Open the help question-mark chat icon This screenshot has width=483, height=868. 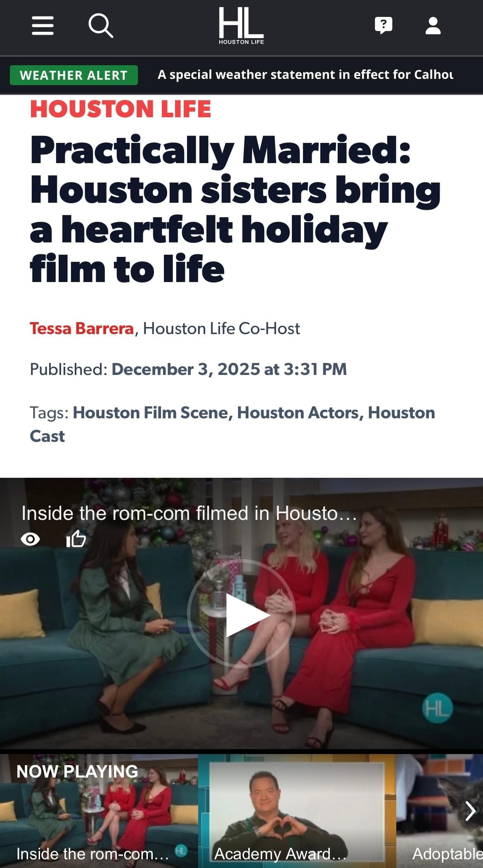[x=384, y=26]
